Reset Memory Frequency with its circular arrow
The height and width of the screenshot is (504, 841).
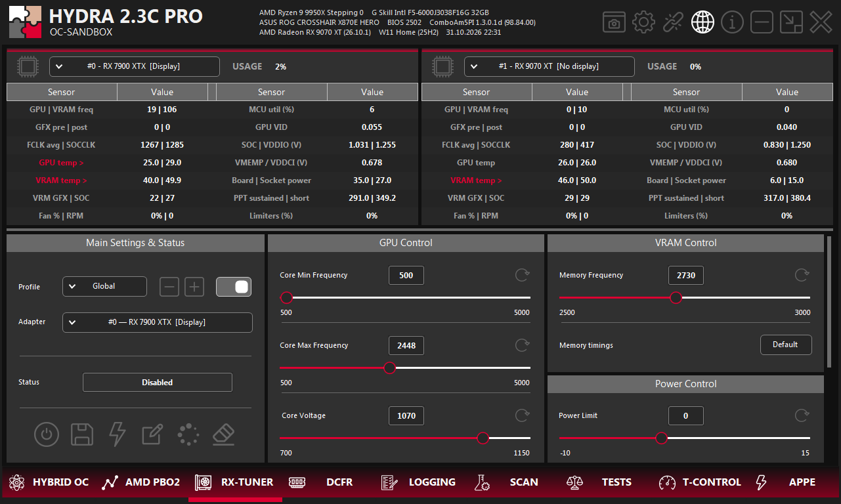coord(802,275)
